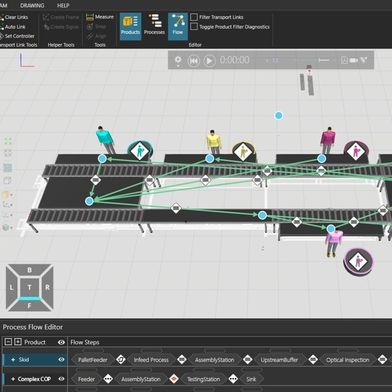Click transport link icon after PalletFeeder
The height and width of the screenshot is (392, 392).
click(121, 359)
